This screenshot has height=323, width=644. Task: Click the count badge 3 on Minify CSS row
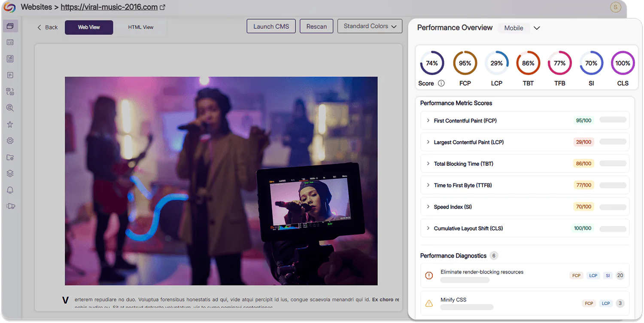pos(620,303)
